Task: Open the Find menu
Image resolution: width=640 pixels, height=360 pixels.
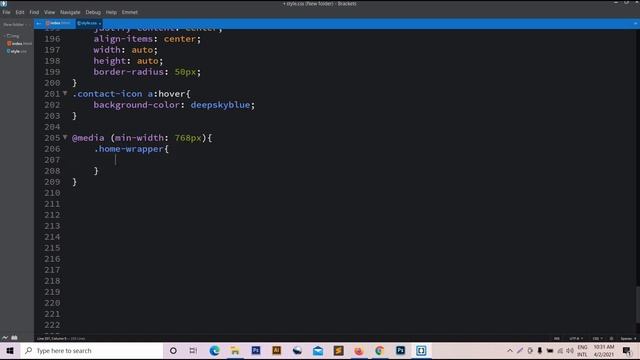Action: point(34,12)
